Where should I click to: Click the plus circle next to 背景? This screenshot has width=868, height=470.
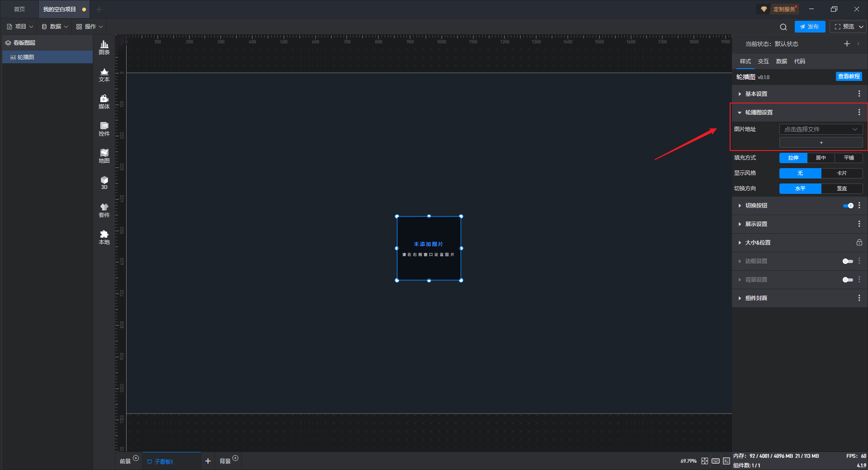236,458
